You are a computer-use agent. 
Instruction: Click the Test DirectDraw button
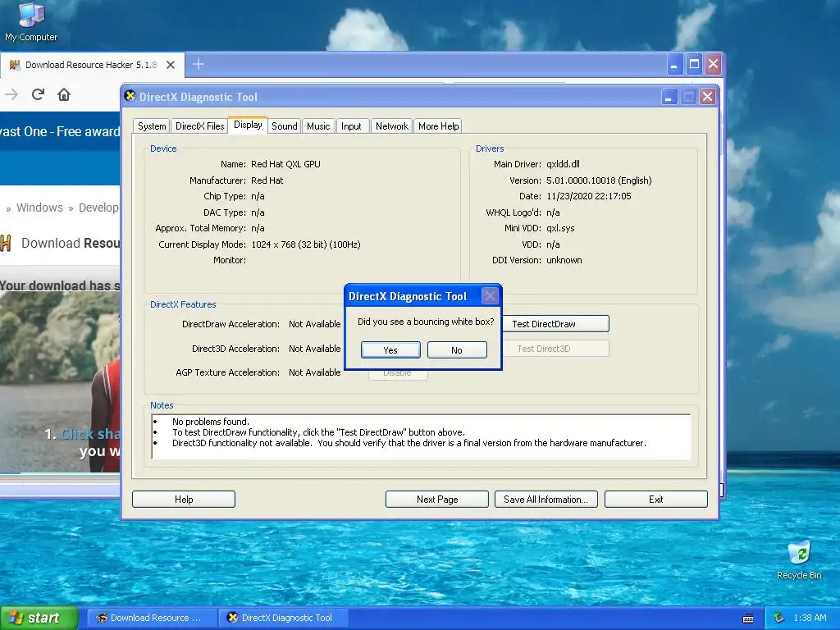point(555,323)
